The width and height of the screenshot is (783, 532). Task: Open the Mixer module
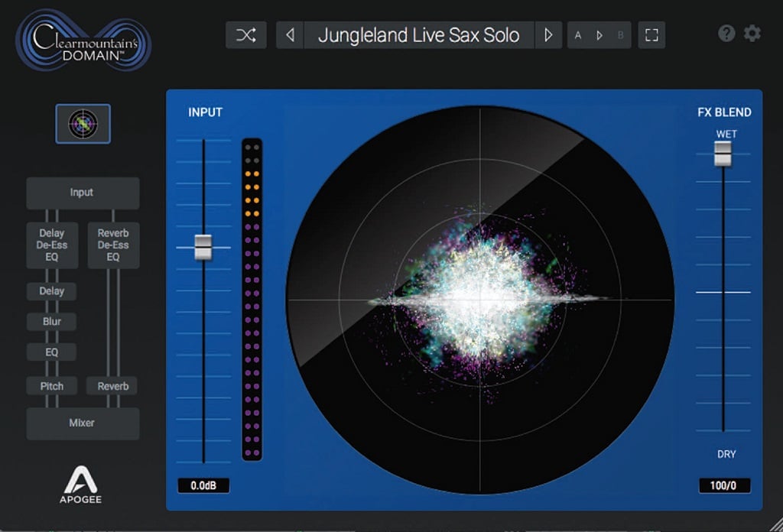[83, 423]
